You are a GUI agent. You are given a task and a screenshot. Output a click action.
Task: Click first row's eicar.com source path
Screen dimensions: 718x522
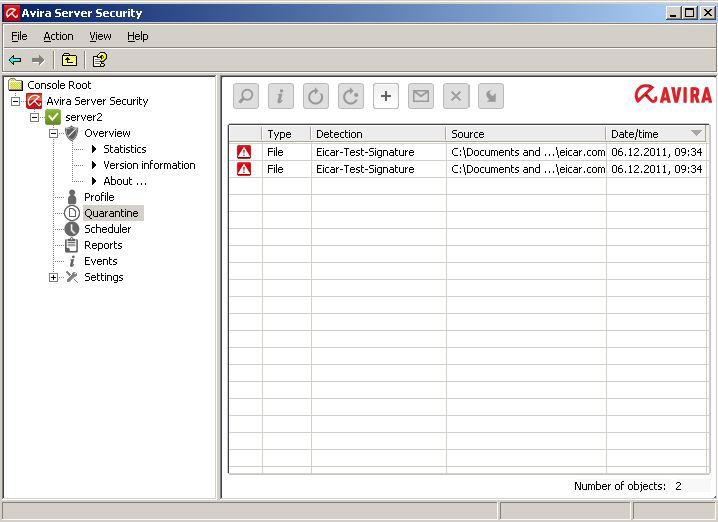point(528,152)
